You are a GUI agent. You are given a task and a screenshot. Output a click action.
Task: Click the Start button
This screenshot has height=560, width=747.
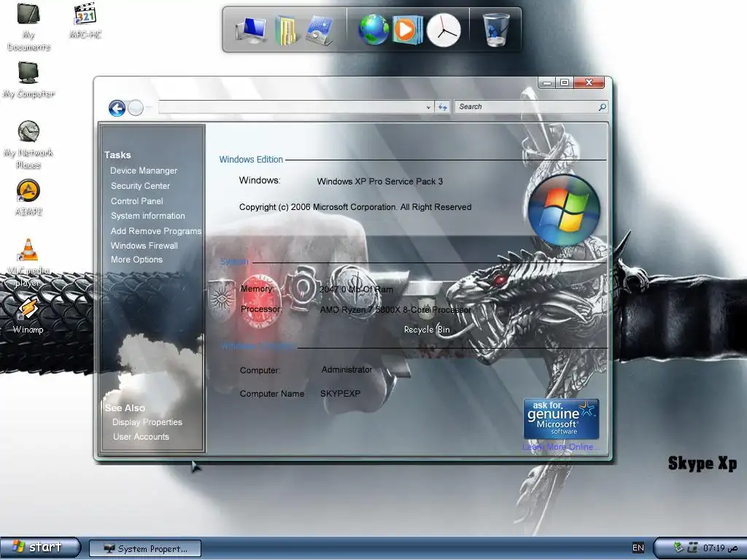(x=40, y=547)
